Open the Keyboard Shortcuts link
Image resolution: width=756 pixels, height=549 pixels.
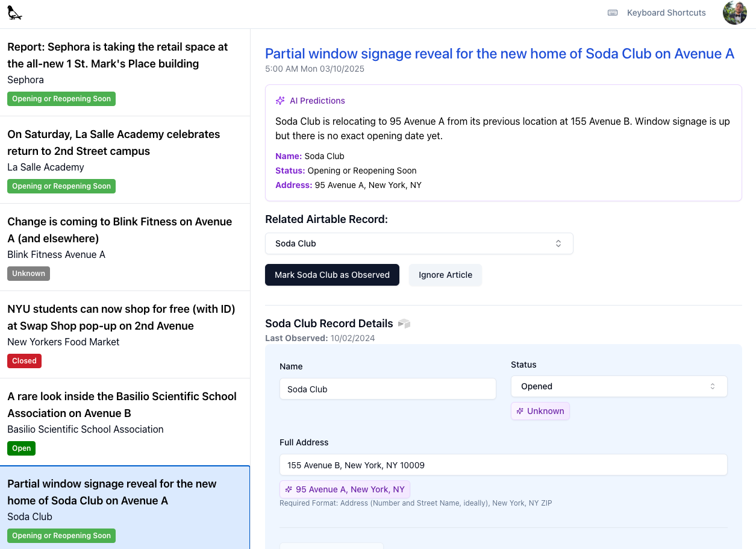click(x=666, y=13)
